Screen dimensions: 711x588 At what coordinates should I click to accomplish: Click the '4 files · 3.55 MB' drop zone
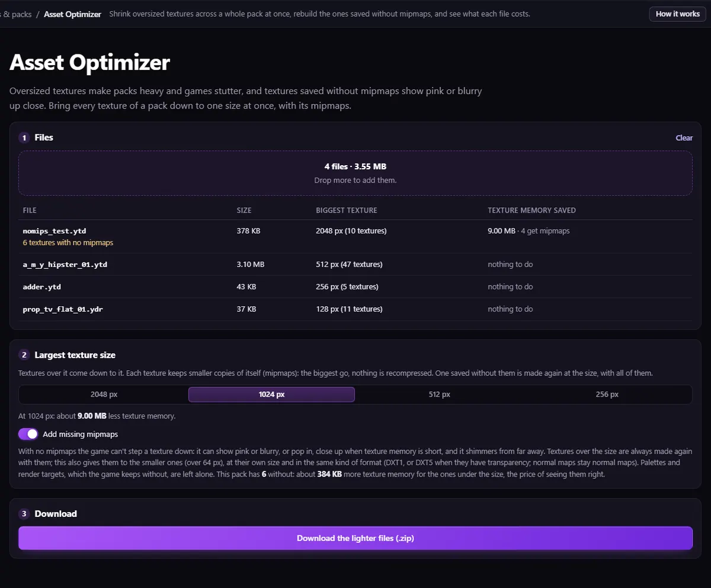pos(355,173)
